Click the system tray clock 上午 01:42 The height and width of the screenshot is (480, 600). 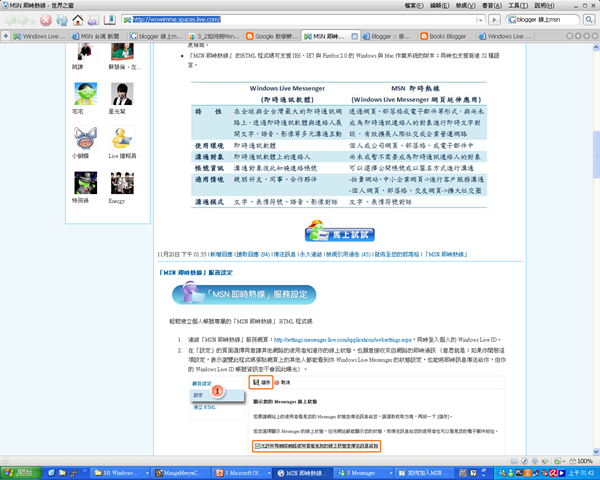click(x=581, y=473)
